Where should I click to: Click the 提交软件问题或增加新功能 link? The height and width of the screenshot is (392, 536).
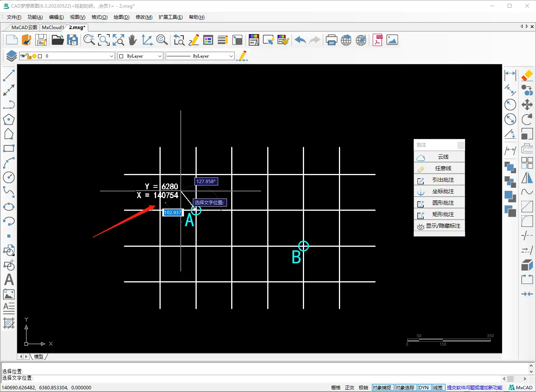point(474,387)
